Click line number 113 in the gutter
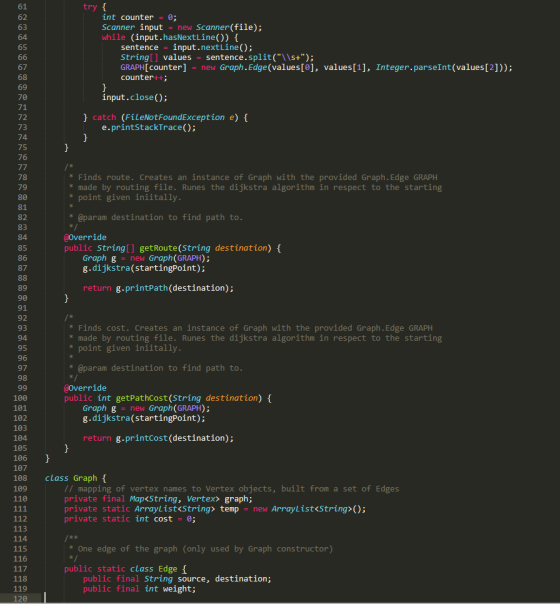 [20, 529]
